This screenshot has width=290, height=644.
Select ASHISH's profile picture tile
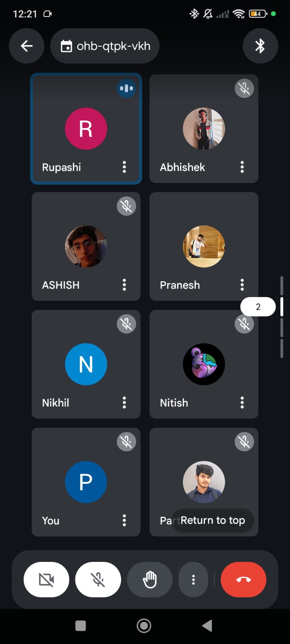click(86, 246)
